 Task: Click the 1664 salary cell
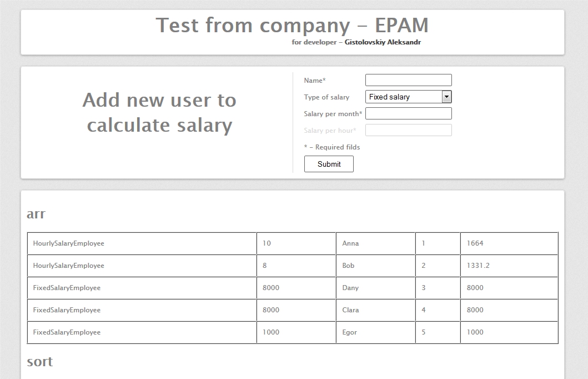pyautogui.click(x=475, y=243)
